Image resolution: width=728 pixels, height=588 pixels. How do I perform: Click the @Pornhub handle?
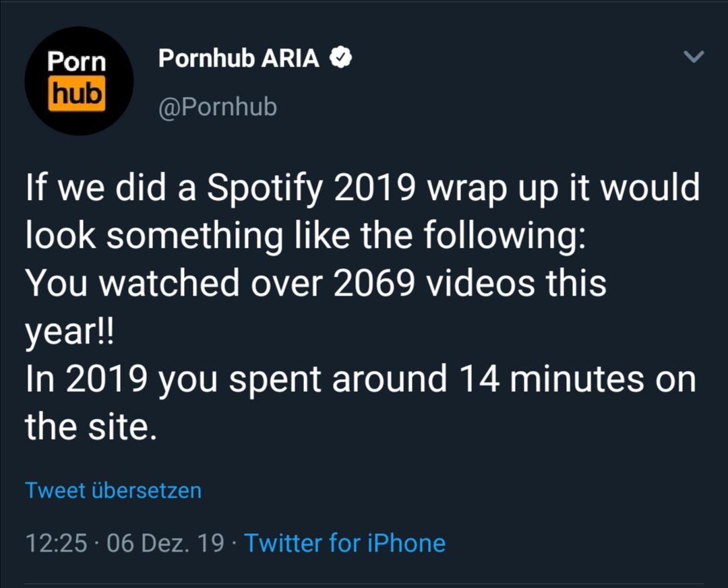(218, 107)
